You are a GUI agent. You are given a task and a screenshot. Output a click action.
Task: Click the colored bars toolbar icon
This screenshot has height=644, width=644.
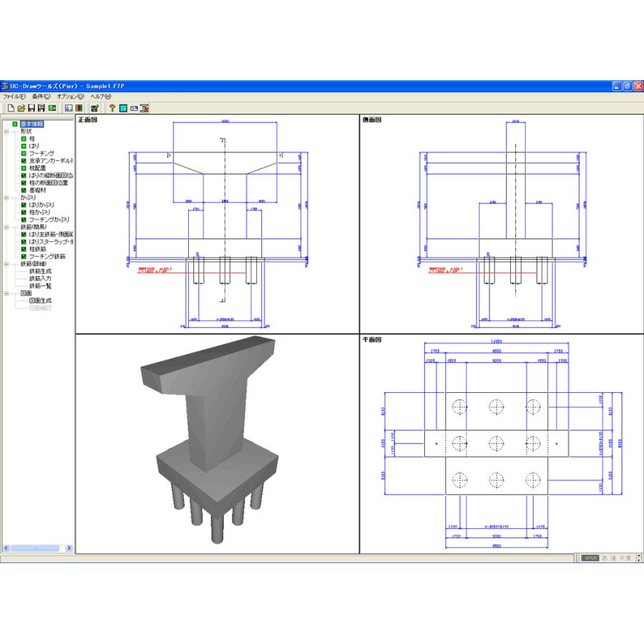point(79,108)
